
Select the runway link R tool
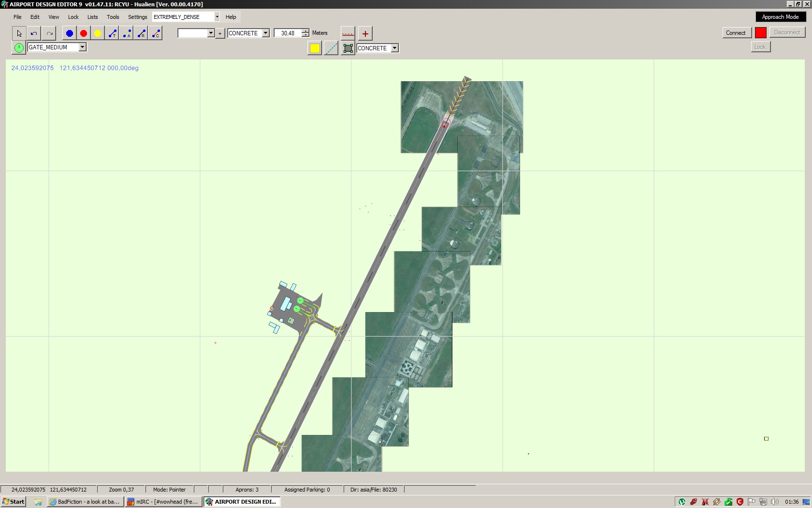141,33
